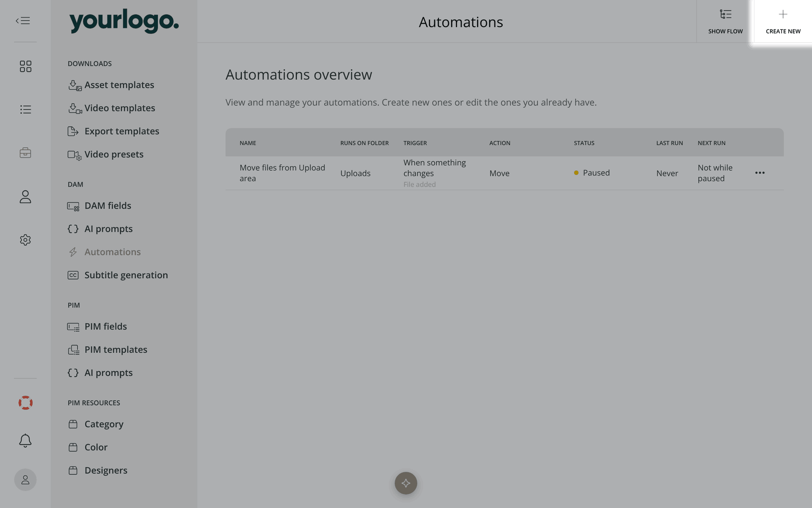This screenshot has width=812, height=508.
Task: Open Color under PIM resources
Action: click(x=88, y=447)
